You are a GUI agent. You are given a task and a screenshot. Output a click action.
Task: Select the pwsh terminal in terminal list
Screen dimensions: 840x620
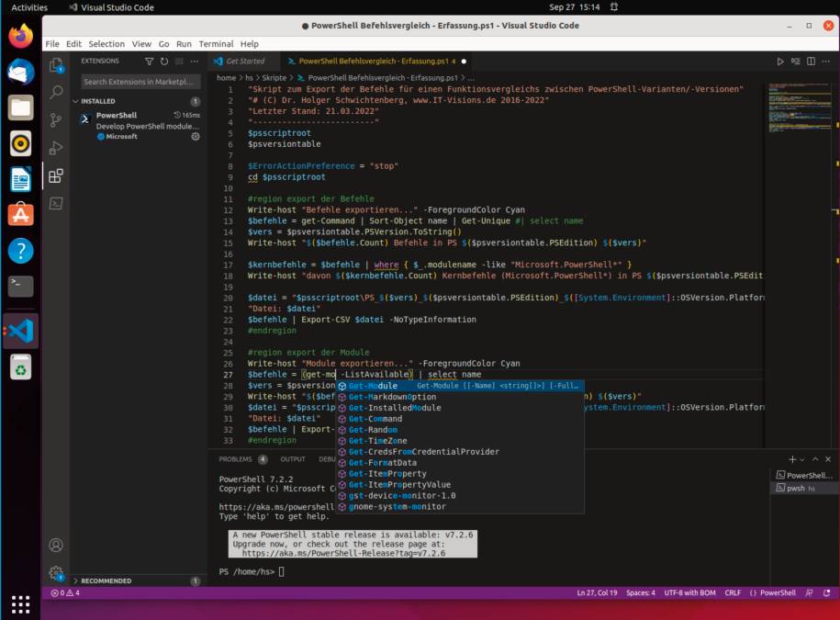coord(802,488)
